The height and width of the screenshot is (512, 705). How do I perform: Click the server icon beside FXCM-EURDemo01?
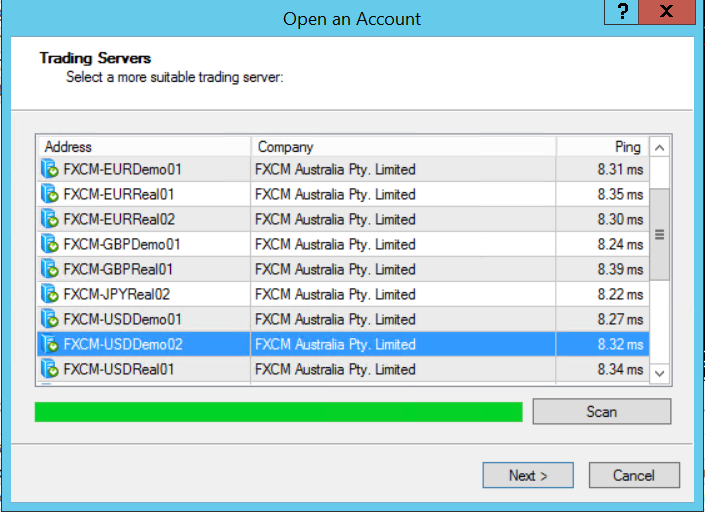[49, 169]
